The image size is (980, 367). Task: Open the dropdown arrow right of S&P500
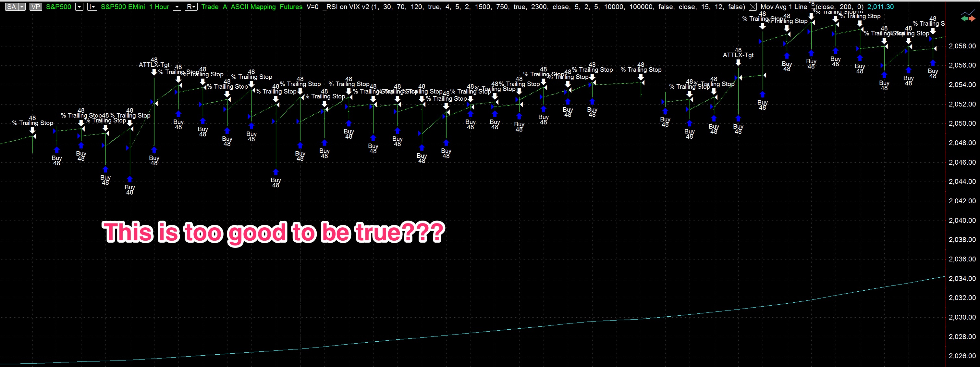79,7
